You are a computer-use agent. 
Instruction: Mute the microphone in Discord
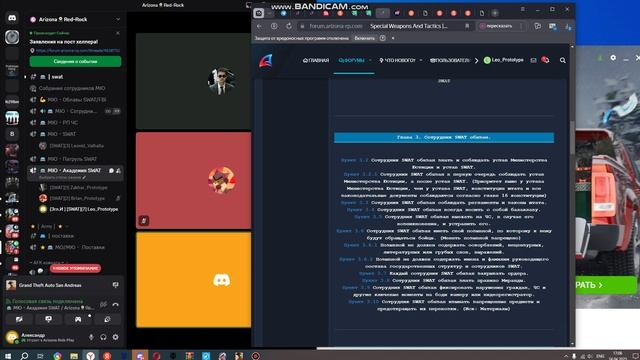point(91,337)
